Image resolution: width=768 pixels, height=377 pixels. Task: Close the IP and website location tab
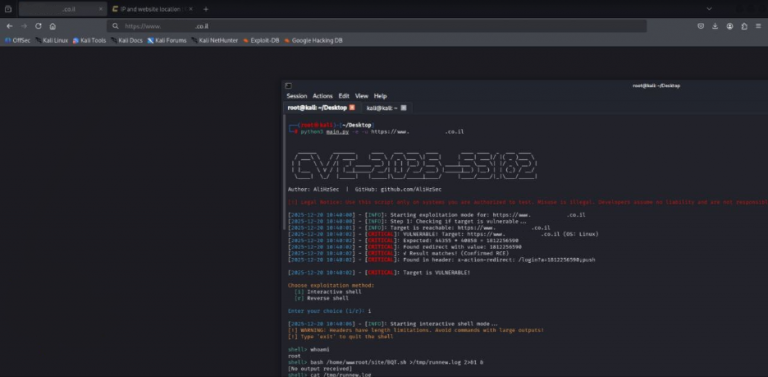191,9
